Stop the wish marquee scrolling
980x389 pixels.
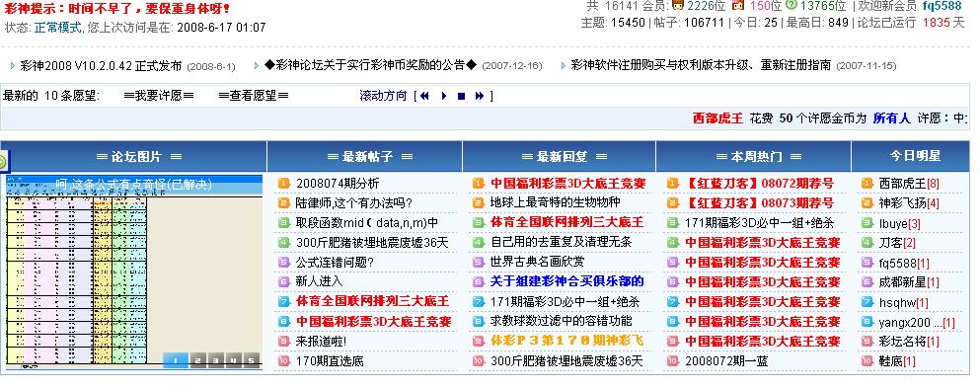(461, 96)
